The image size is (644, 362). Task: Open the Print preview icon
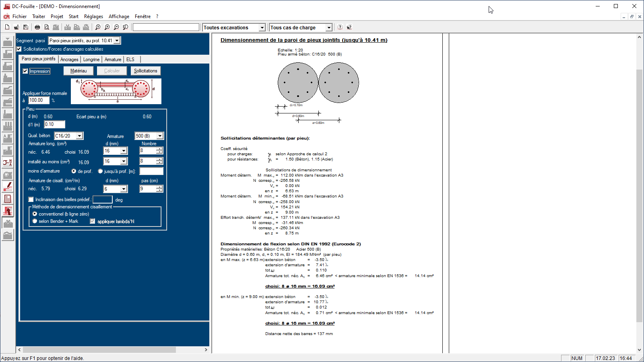point(47,27)
